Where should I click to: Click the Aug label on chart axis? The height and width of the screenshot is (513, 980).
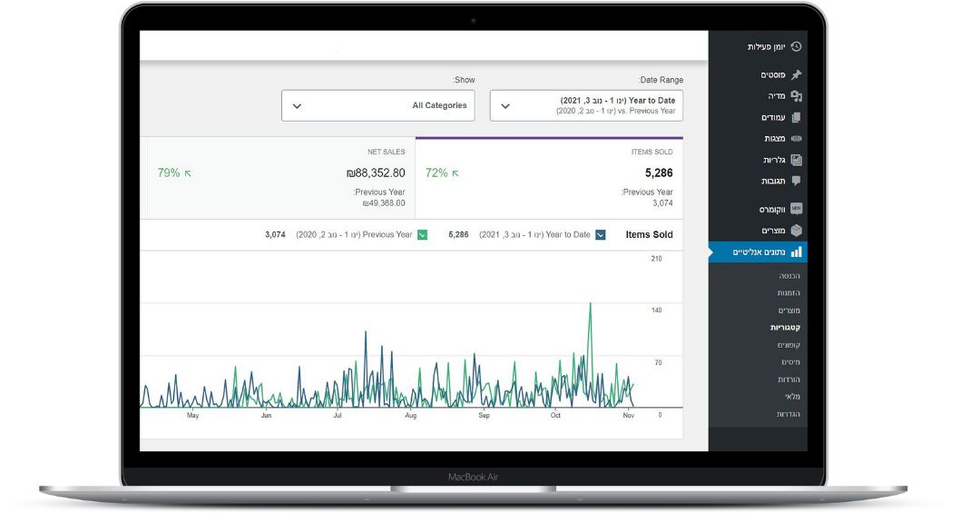click(x=411, y=416)
